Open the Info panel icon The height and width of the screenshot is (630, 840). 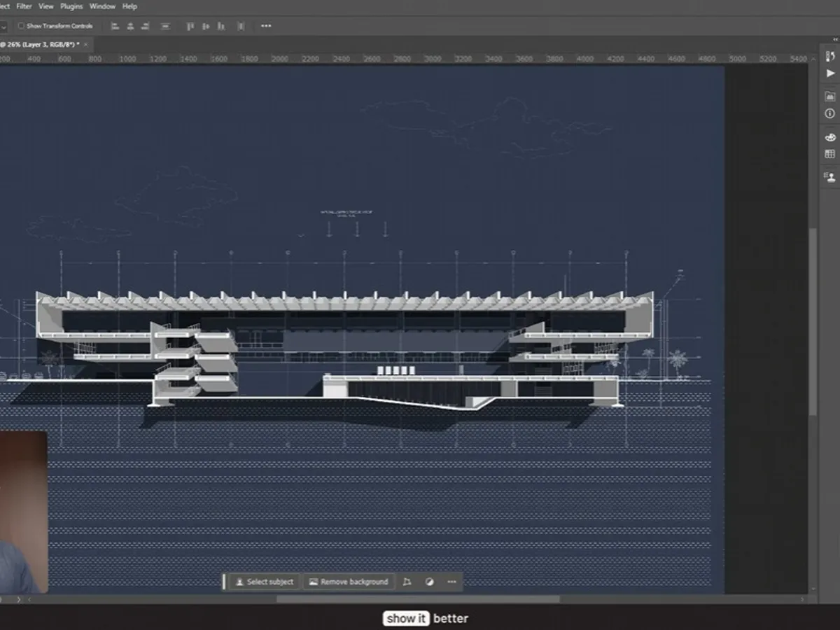[829, 113]
